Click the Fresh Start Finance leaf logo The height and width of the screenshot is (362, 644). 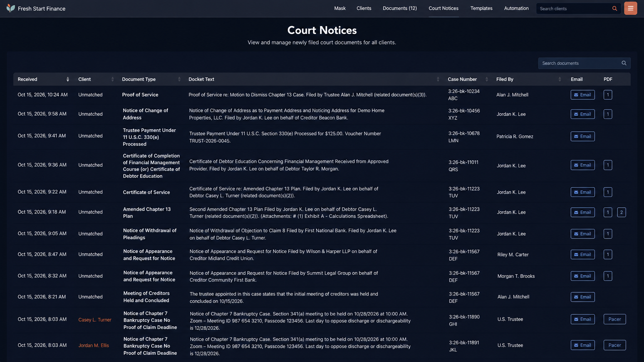pyautogui.click(x=11, y=8)
